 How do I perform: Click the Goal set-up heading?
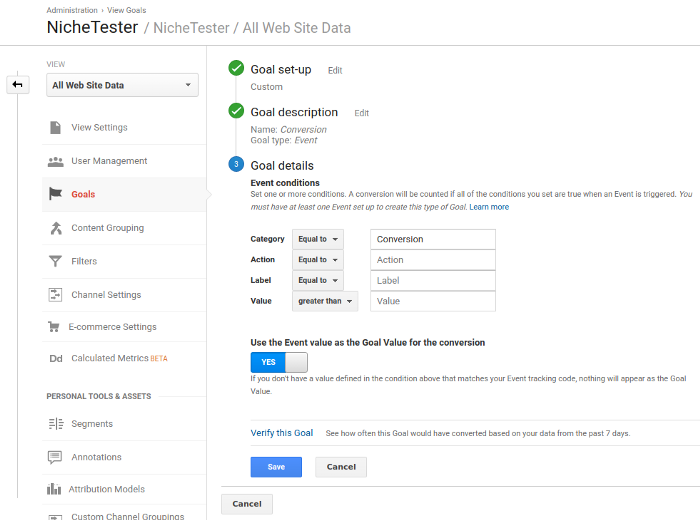coord(281,70)
